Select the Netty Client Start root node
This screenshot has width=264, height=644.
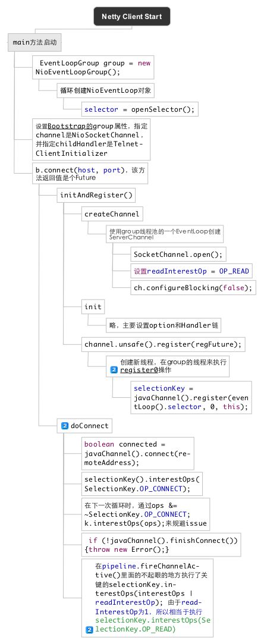[132, 17]
